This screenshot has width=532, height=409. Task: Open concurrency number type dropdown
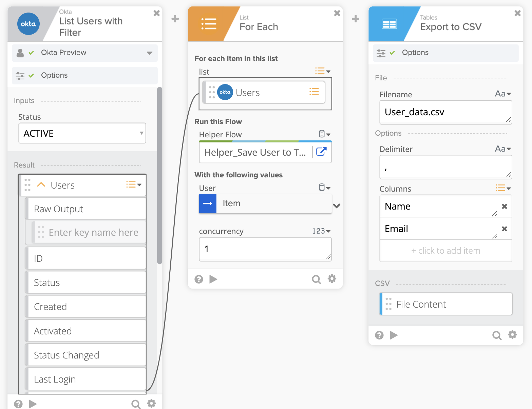click(x=321, y=231)
